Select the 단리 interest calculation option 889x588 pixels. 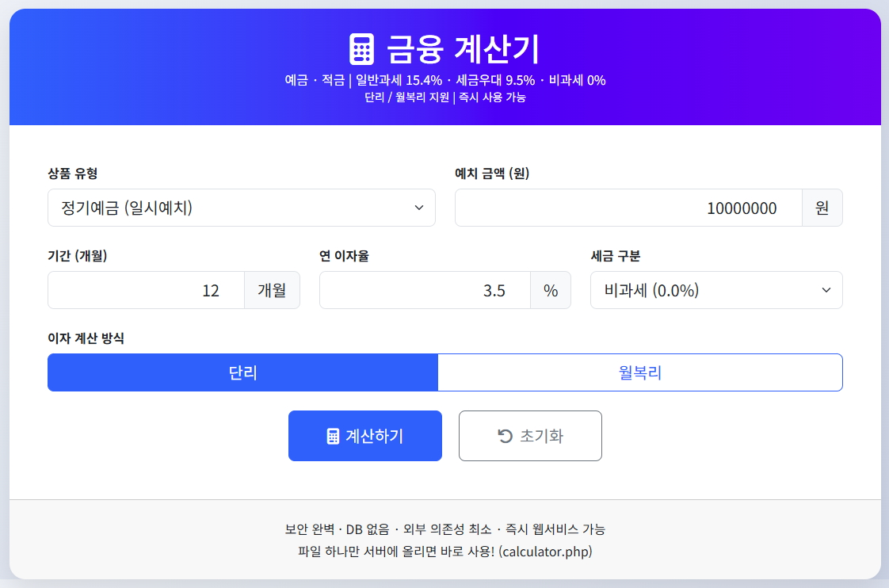pos(242,372)
